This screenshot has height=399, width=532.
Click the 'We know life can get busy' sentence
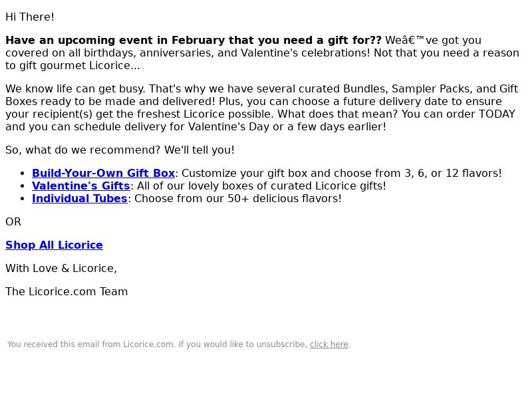(75, 89)
